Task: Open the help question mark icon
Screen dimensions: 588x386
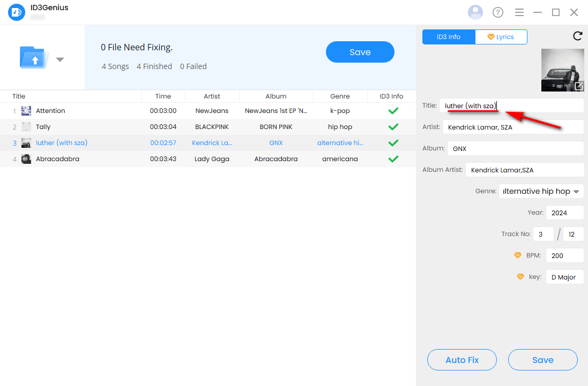Action: (x=497, y=12)
